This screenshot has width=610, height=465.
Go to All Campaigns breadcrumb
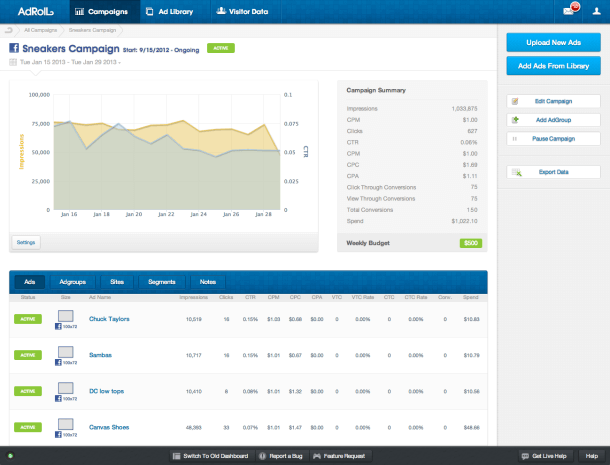pos(40,30)
